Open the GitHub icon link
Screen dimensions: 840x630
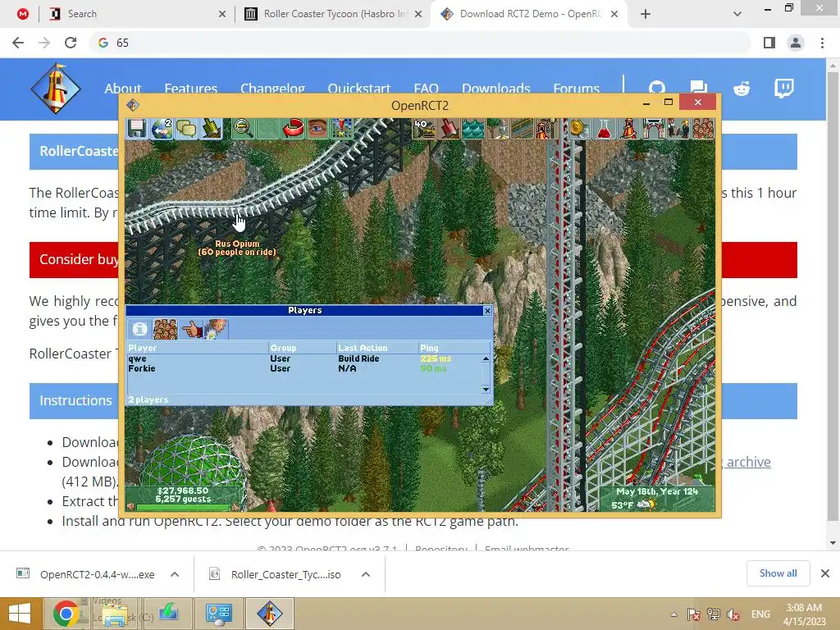657,89
